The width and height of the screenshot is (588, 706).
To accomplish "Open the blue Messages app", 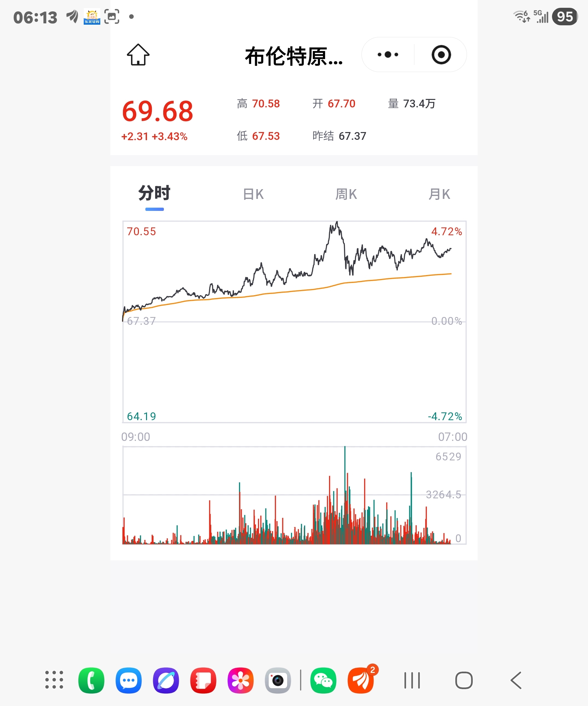I will 129,680.
